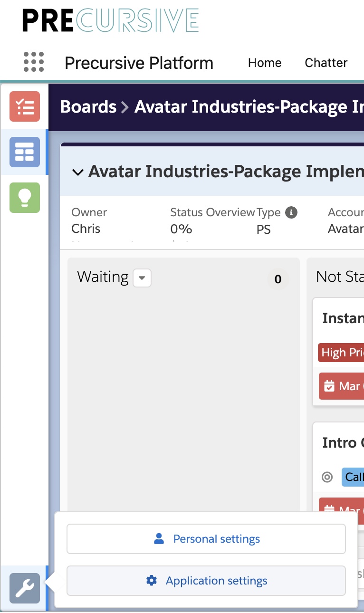This screenshot has width=364, height=613.
Task: Open Personal settings
Action: (x=206, y=539)
